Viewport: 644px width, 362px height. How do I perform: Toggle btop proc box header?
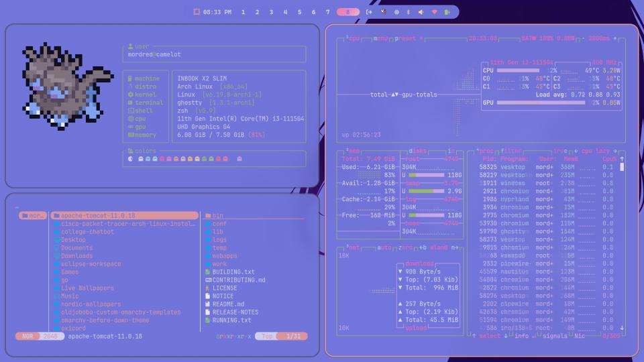point(486,151)
